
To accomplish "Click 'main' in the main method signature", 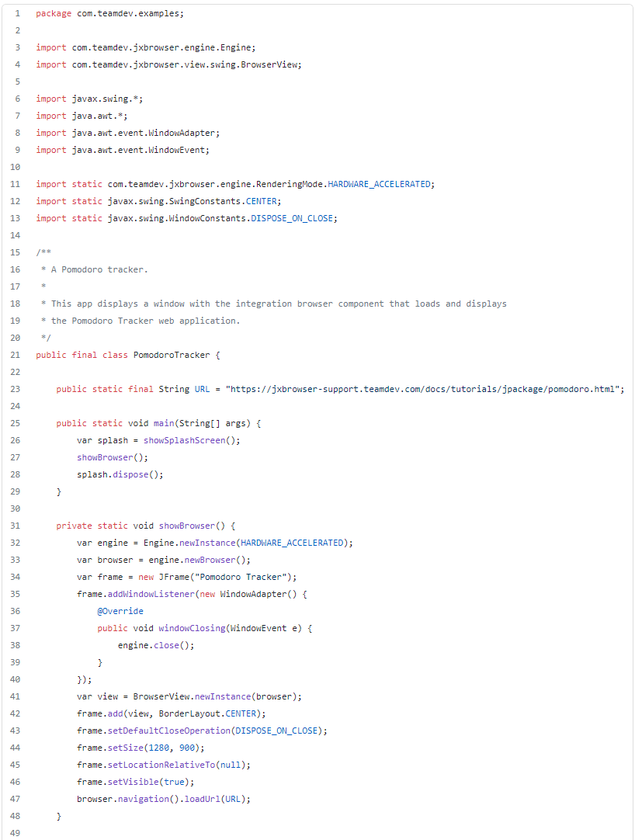I will pyautogui.click(x=164, y=424).
